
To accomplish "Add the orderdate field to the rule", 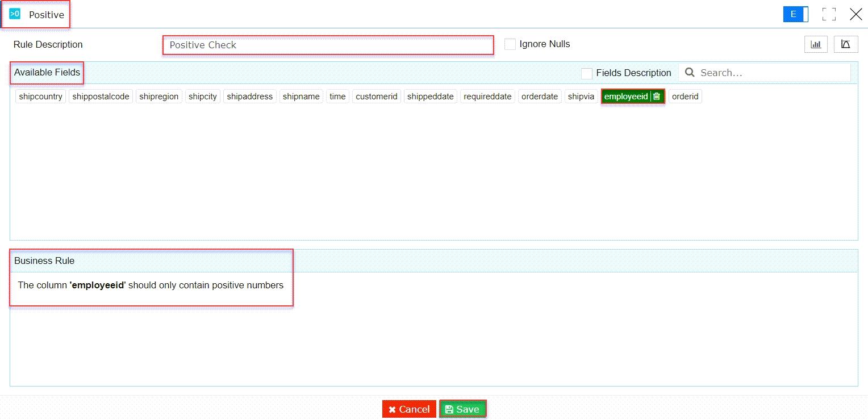I will 539,96.
